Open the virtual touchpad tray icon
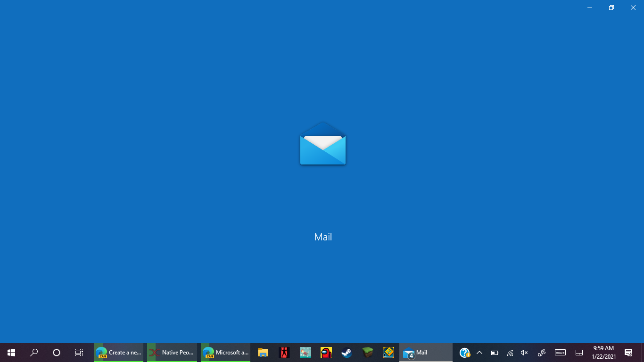The height and width of the screenshot is (362, 644). [x=579, y=353]
